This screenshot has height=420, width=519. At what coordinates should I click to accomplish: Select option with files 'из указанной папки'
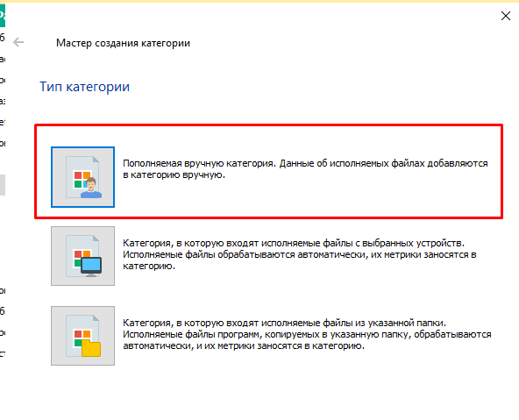click(307, 334)
